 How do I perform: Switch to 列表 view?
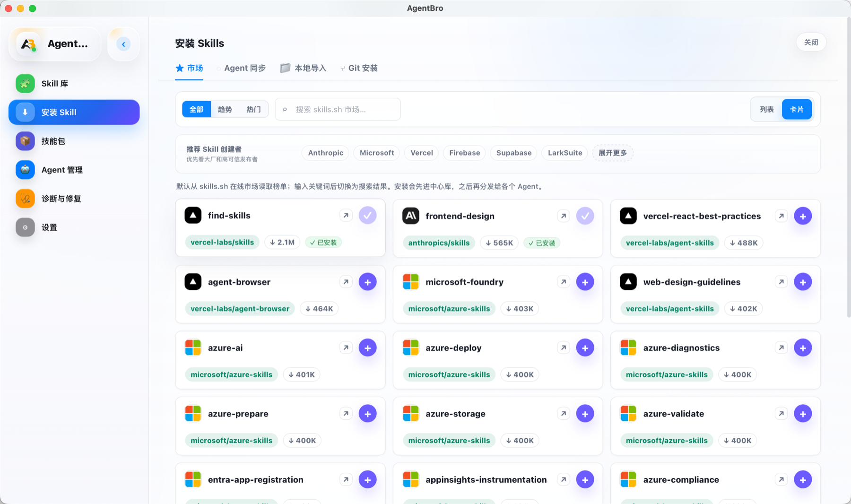[766, 109]
